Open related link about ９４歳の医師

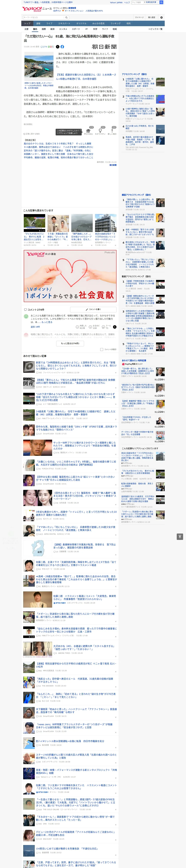tap(58, 147)
